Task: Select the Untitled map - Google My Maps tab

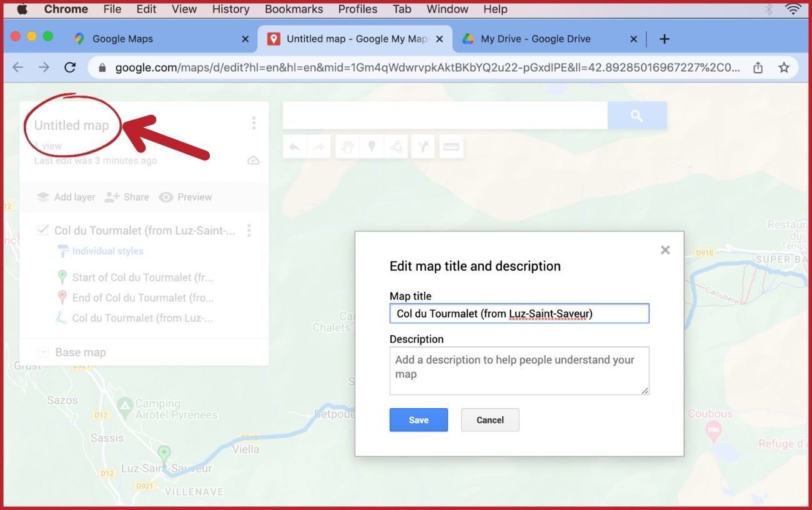Action: pos(355,39)
